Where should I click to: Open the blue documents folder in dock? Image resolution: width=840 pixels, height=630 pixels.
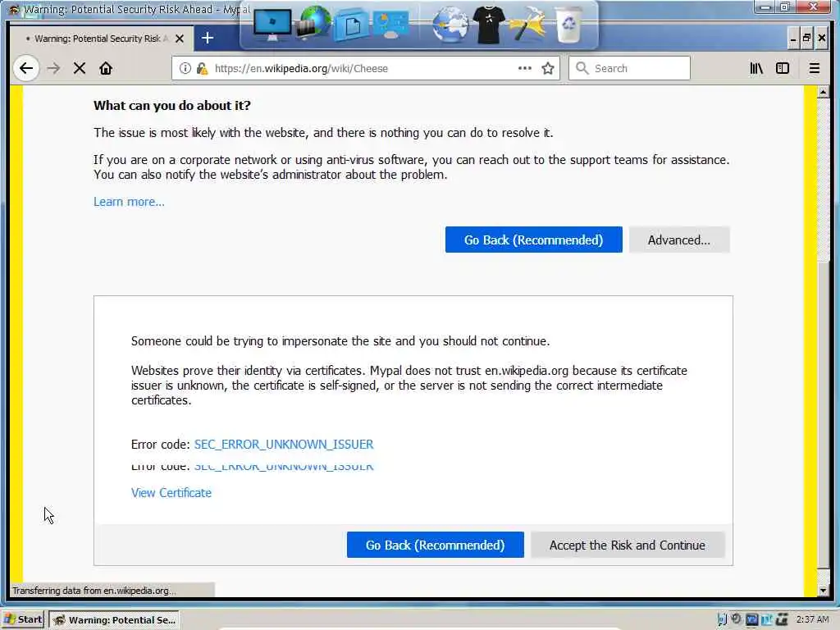pyautogui.click(x=351, y=25)
